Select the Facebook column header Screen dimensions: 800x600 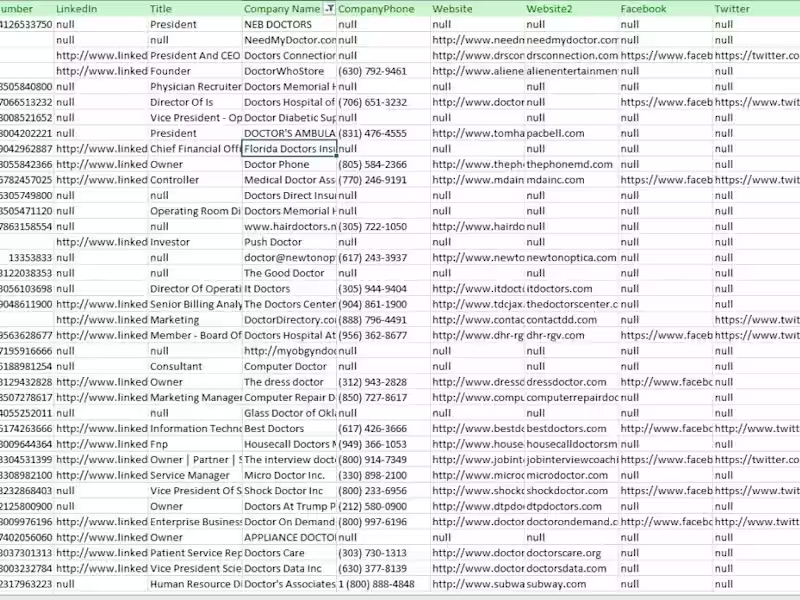pos(666,9)
